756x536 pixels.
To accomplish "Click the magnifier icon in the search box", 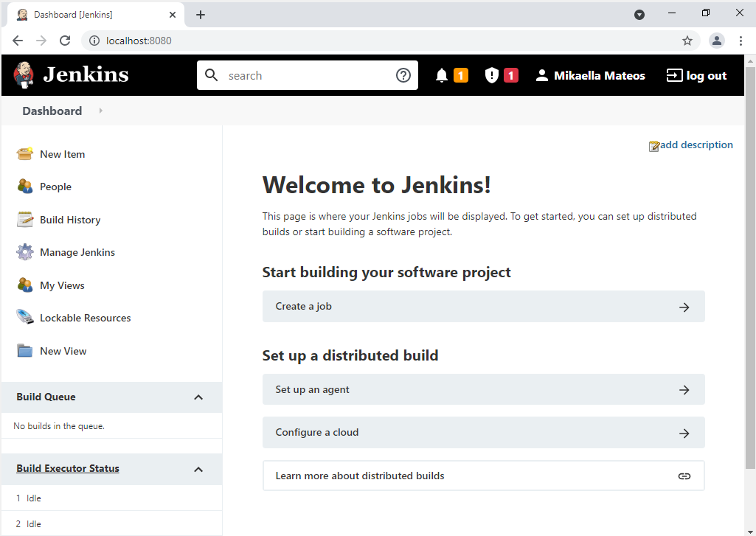I will coord(211,75).
